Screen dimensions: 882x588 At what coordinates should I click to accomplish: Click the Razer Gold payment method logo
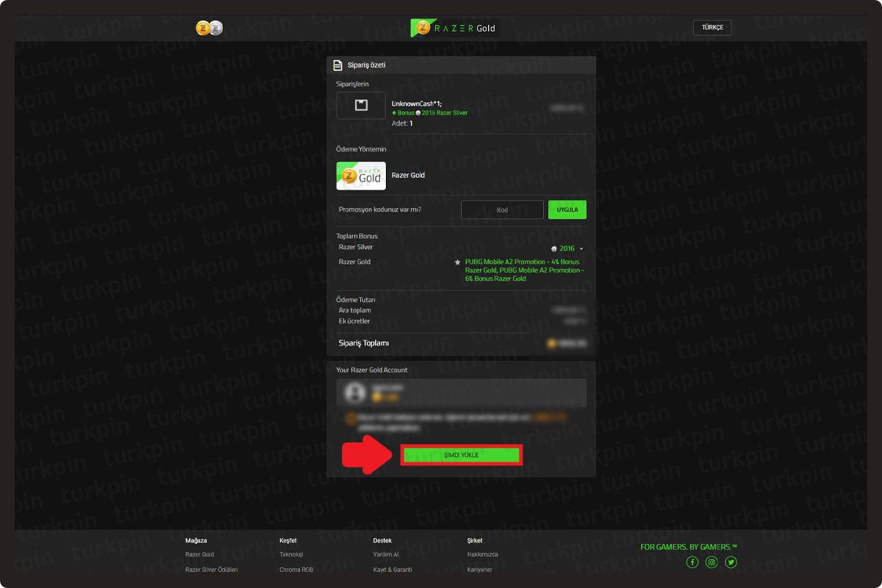click(x=361, y=176)
